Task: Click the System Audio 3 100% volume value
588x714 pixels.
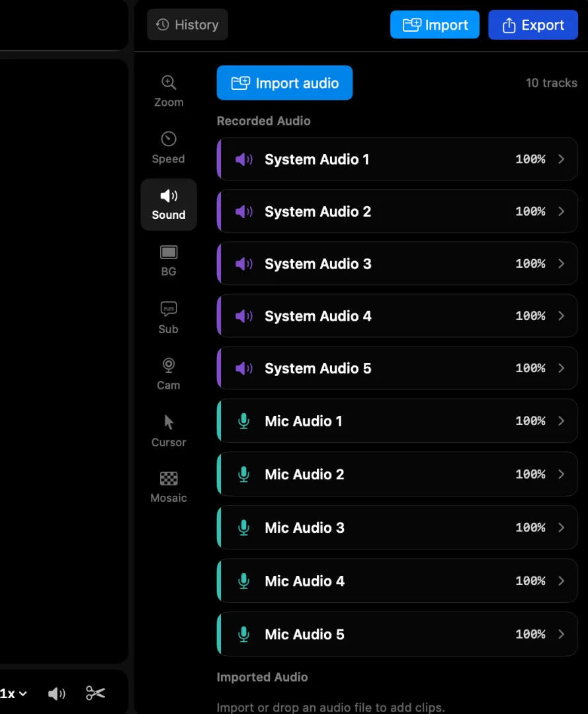Action: coord(530,264)
